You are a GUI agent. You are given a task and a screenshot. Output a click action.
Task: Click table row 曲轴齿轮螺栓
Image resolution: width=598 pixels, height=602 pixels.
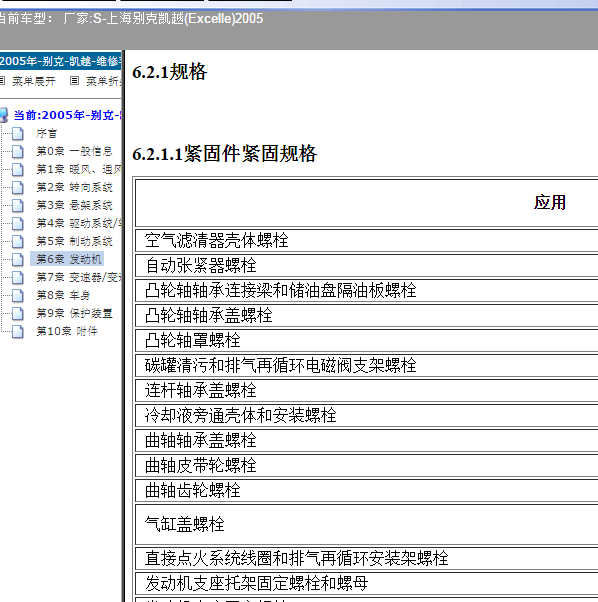coord(367,491)
